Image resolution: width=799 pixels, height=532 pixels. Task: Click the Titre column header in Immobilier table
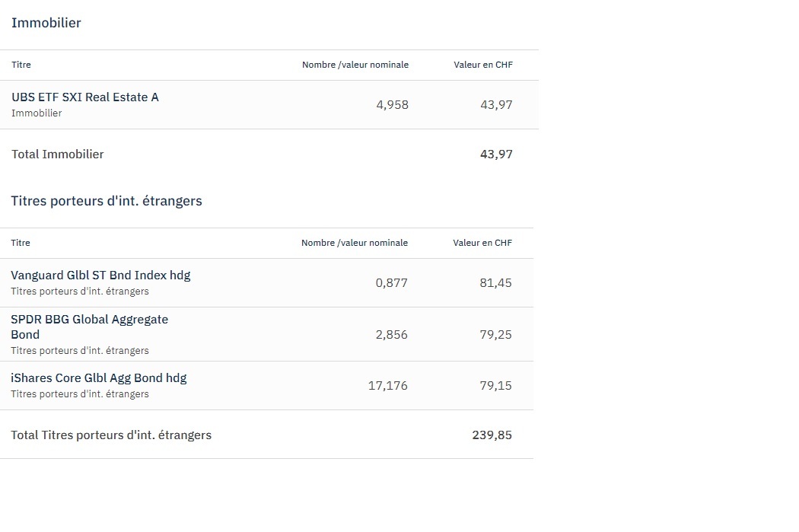click(21, 65)
